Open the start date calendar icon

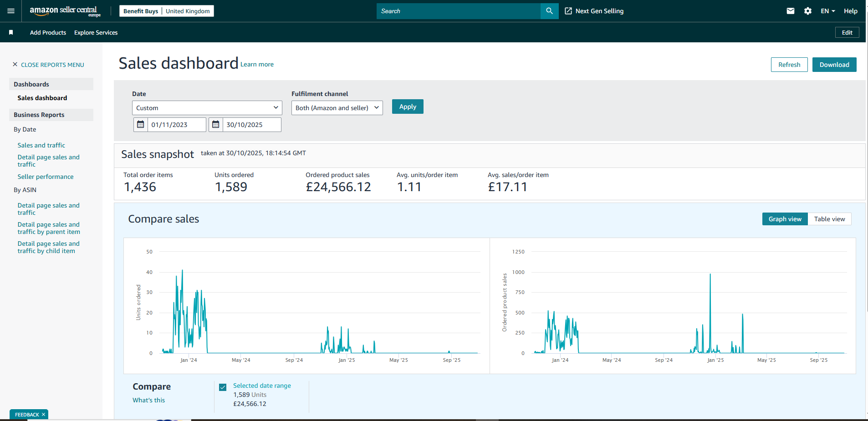(141, 125)
